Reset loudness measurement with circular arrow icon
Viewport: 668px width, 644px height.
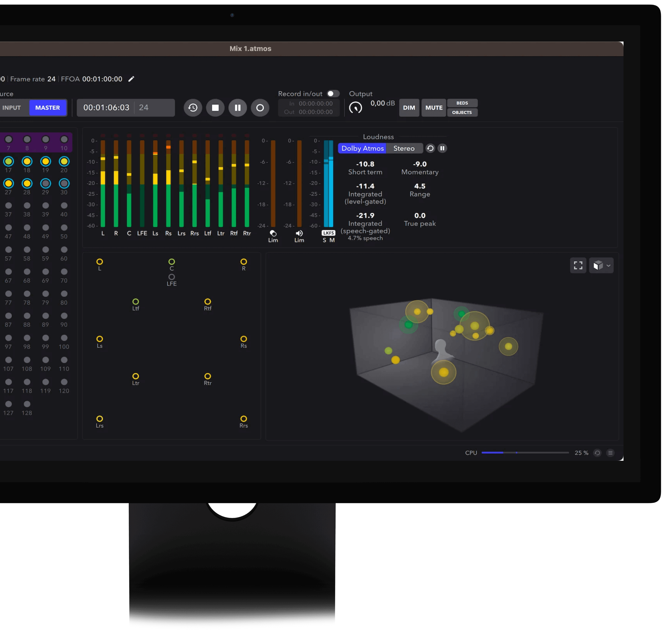[x=430, y=148]
